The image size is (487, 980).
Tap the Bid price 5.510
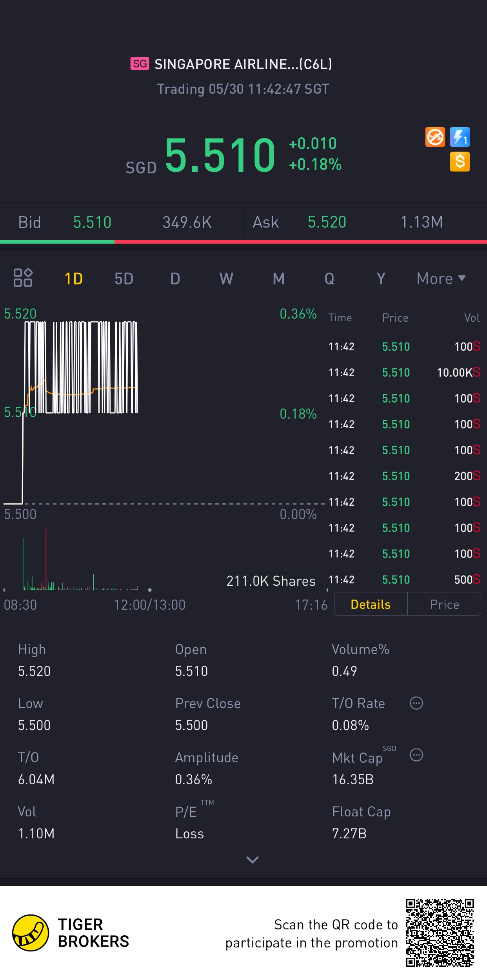click(x=93, y=222)
